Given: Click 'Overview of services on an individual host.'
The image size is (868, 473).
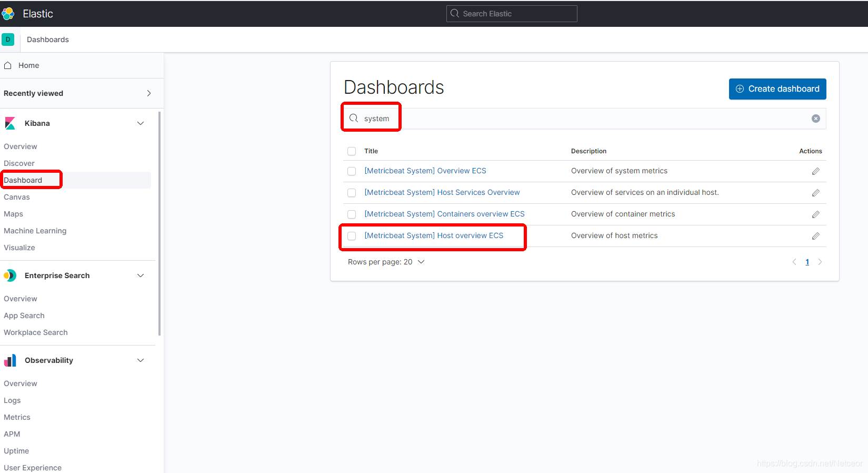Looking at the screenshot, I should 645,192.
